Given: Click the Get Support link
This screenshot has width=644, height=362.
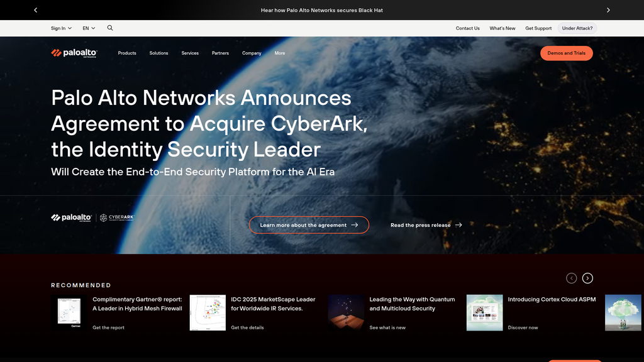Looking at the screenshot, I should point(538,28).
